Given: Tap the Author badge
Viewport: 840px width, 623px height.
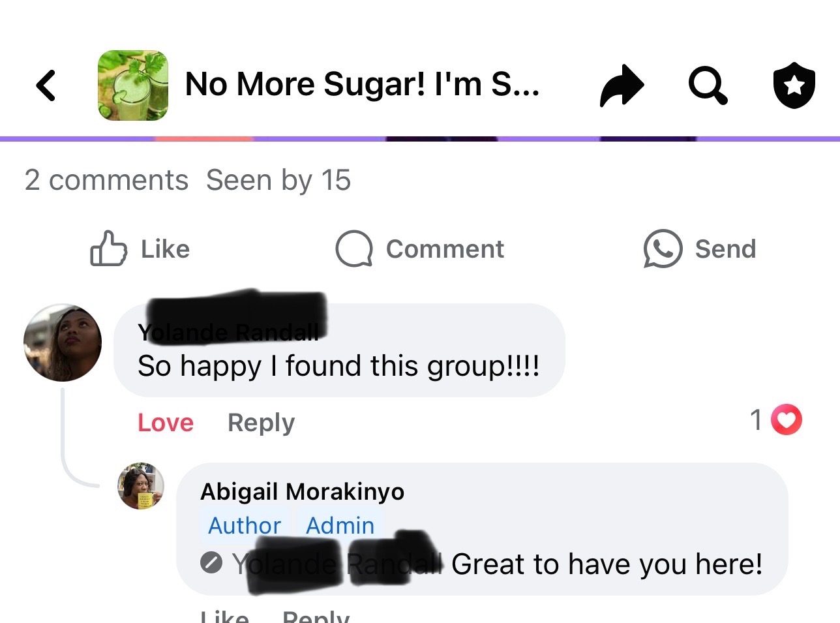Looking at the screenshot, I should (x=245, y=525).
